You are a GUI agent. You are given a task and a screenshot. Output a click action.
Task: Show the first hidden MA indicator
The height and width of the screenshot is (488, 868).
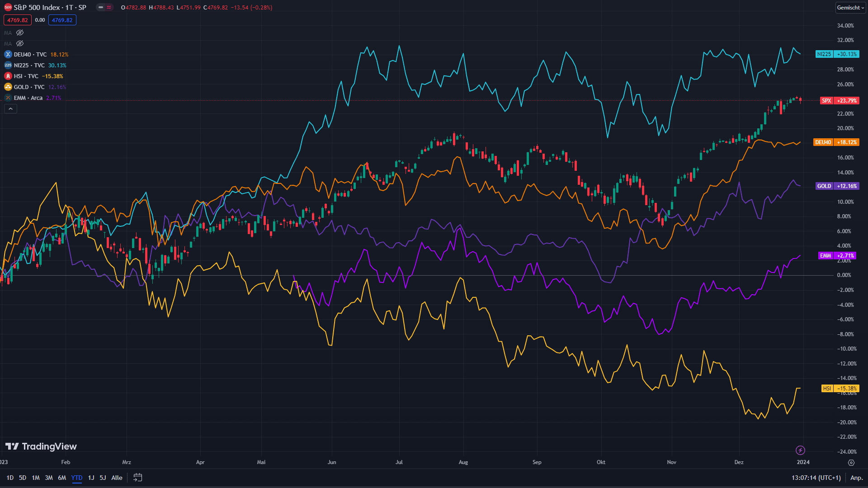click(x=20, y=33)
